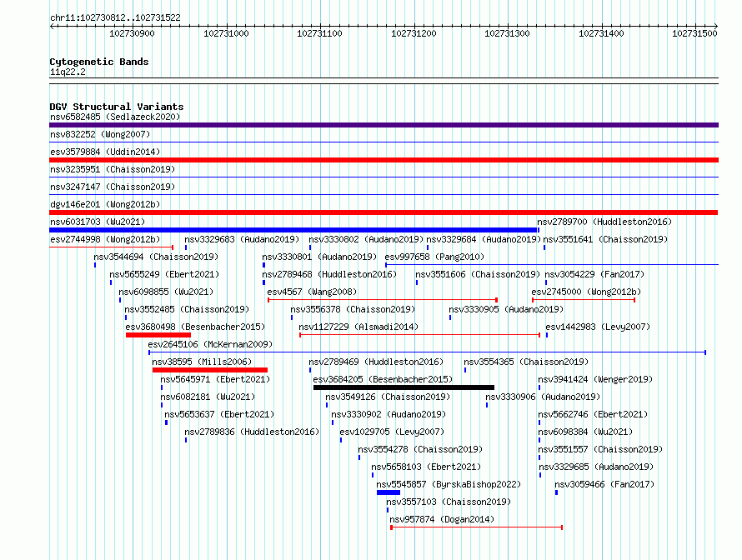
Task: Open nsv3329683 (Audano2019) variant
Action: [242, 239]
